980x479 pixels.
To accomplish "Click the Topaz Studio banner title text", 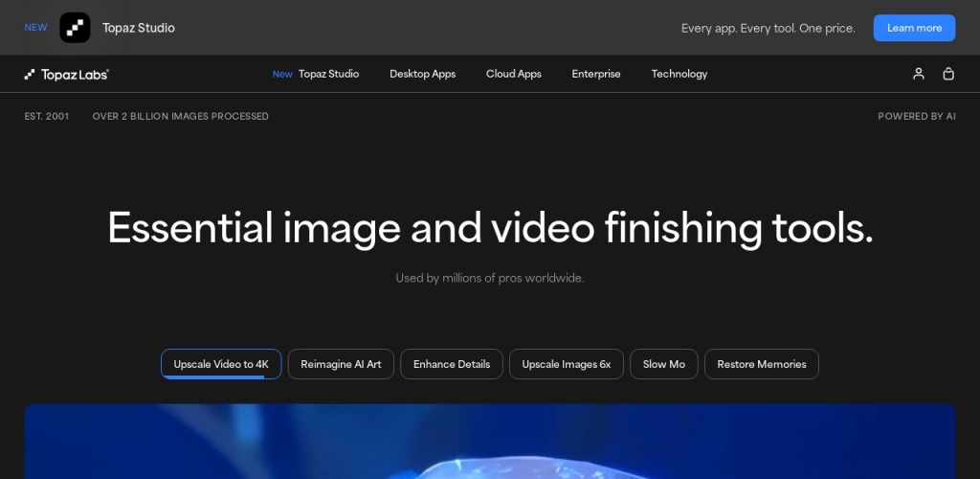I will [139, 28].
